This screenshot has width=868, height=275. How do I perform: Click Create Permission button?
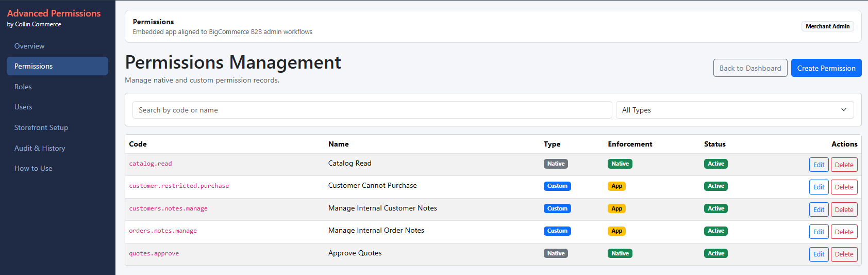[826, 68]
